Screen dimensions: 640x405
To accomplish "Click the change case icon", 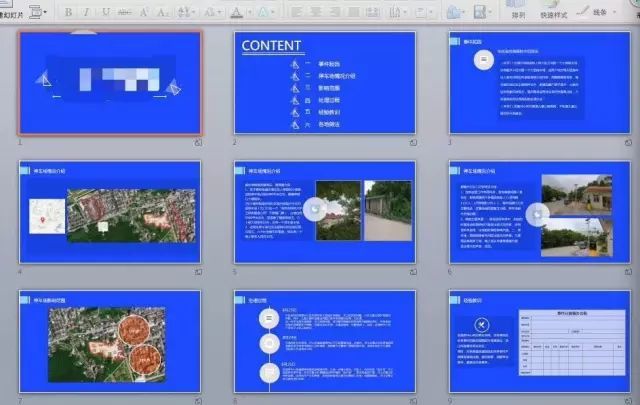I will pos(209,12).
